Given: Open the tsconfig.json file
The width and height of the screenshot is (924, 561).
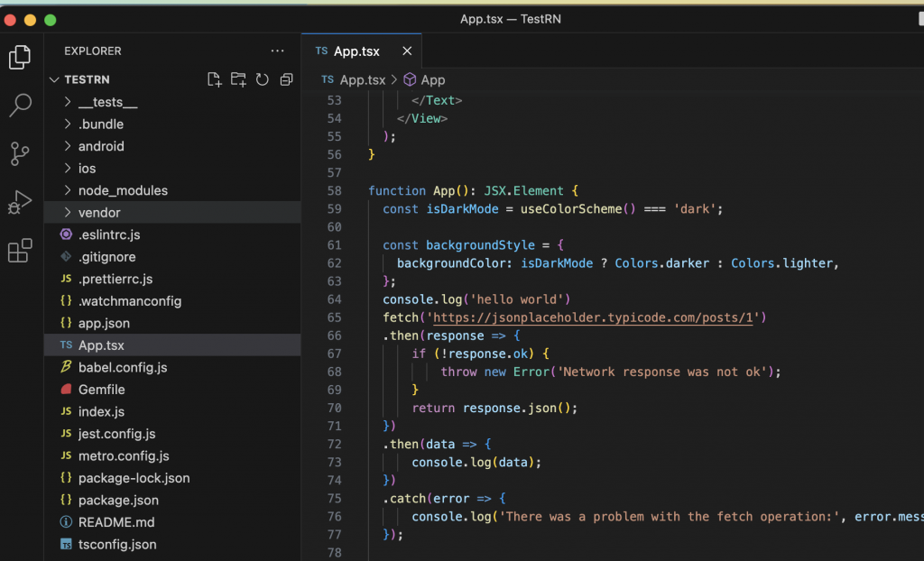Looking at the screenshot, I should point(172,544).
